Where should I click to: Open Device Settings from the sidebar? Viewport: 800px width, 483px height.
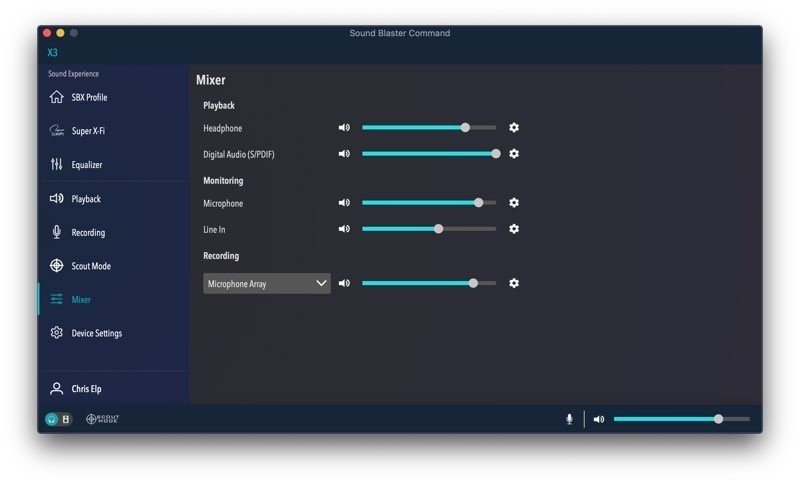tap(96, 334)
